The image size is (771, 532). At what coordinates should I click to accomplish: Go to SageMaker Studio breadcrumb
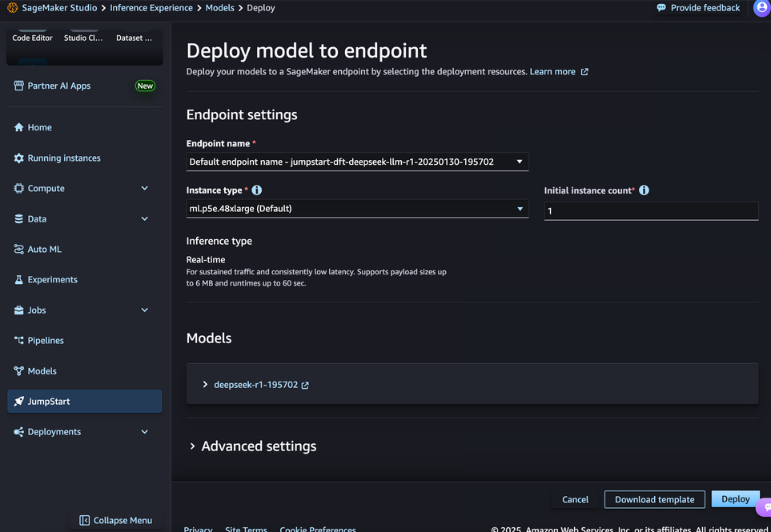pyautogui.click(x=59, y=8)
